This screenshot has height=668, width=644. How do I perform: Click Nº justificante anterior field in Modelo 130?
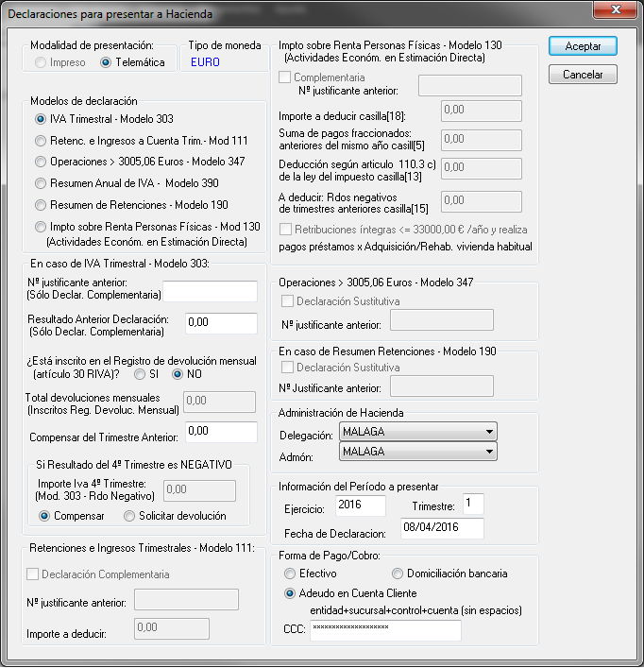click(x=470, y=86)
